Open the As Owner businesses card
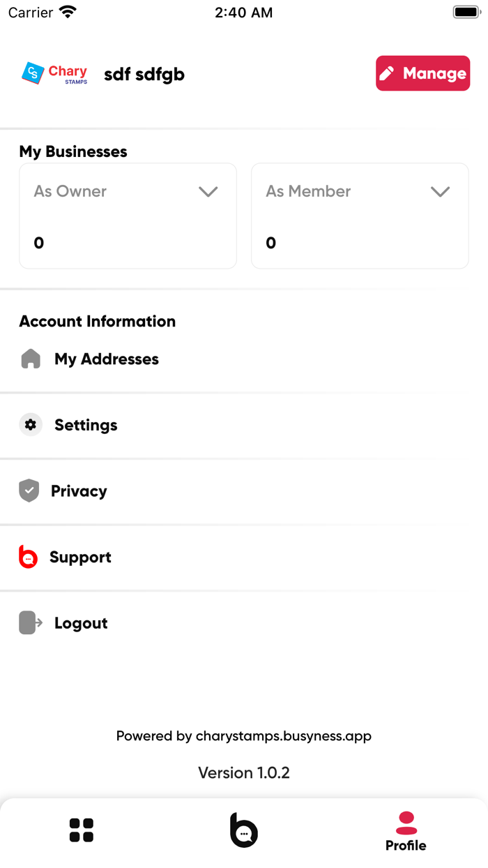Screen dimensions: 488x868 128,216
